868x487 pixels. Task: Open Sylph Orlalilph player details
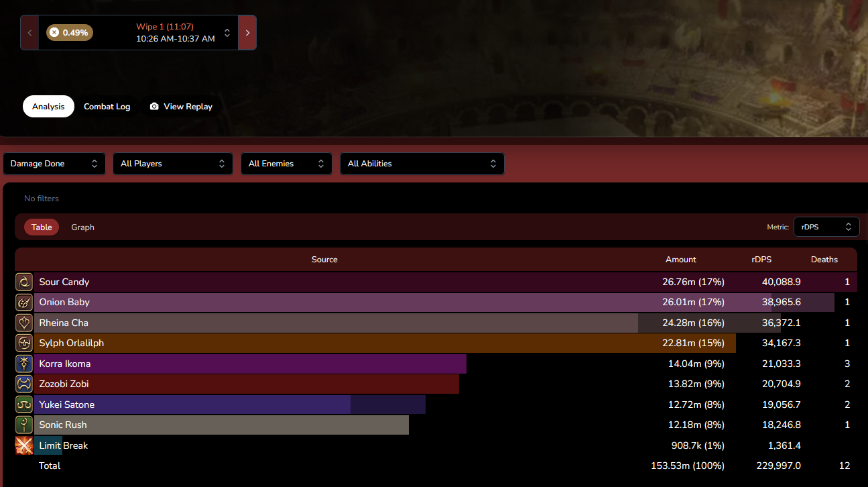72,343
